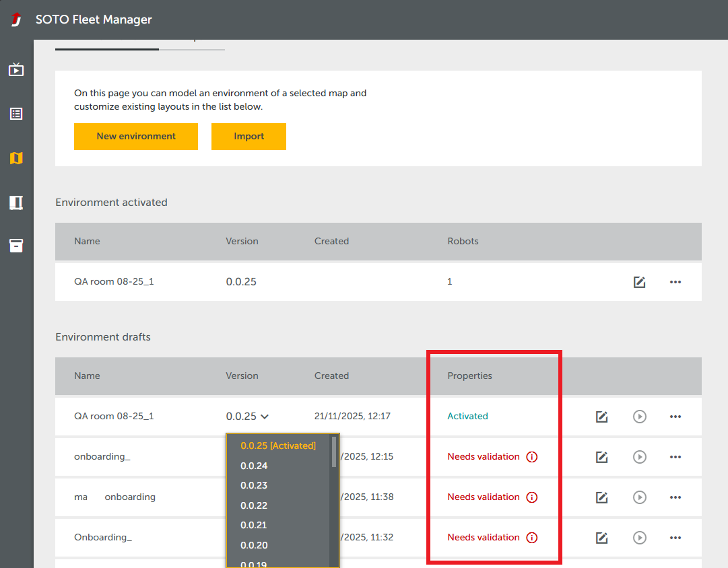Screen dimensions: 728x568
Task: Collapse the 0.0.25 version dropdown chevron
Action: coord(265,417)
